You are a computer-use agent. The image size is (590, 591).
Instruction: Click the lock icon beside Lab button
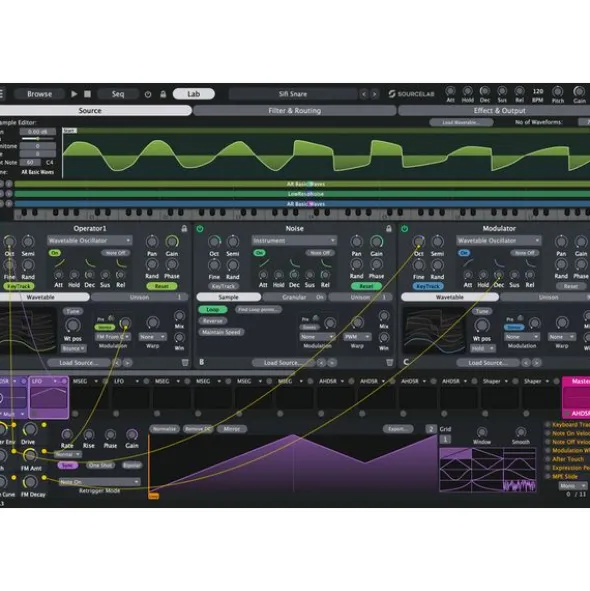click(163, 94)
